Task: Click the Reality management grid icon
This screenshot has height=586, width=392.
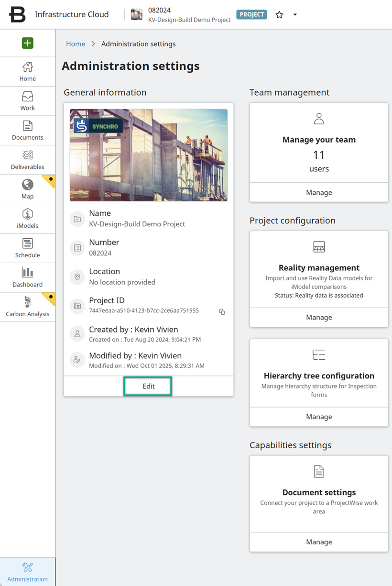Action: [319, 247]
